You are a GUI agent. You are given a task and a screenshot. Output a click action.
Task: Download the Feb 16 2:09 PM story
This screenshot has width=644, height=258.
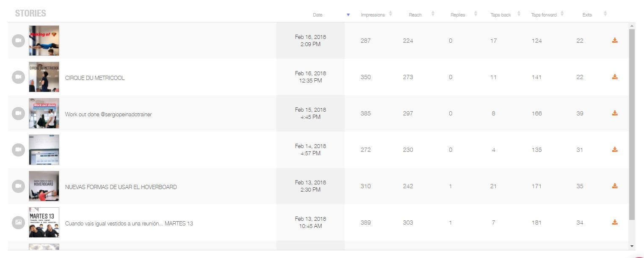615,41
